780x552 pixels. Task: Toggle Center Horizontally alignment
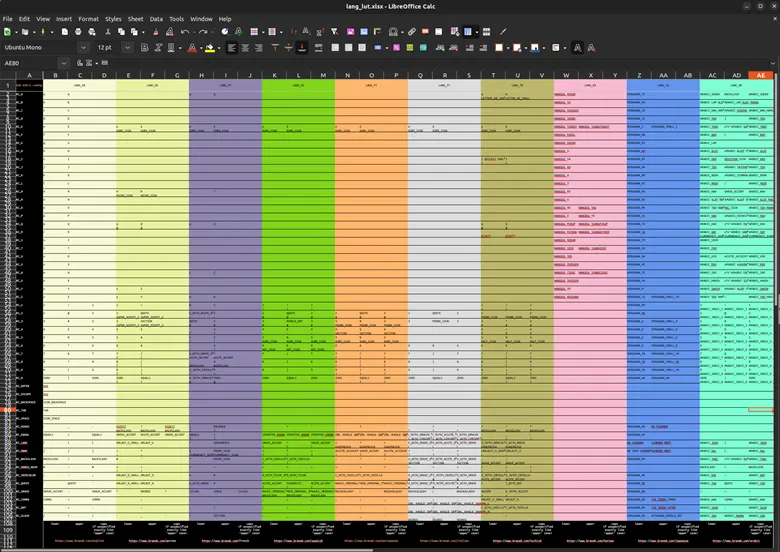pyautogui.click(x=245, y=48)
